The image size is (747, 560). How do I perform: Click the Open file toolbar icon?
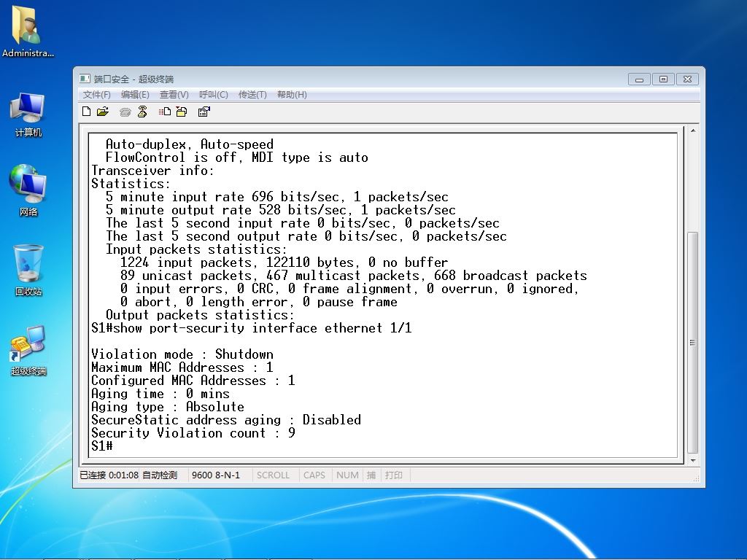[x=102, y=112]
